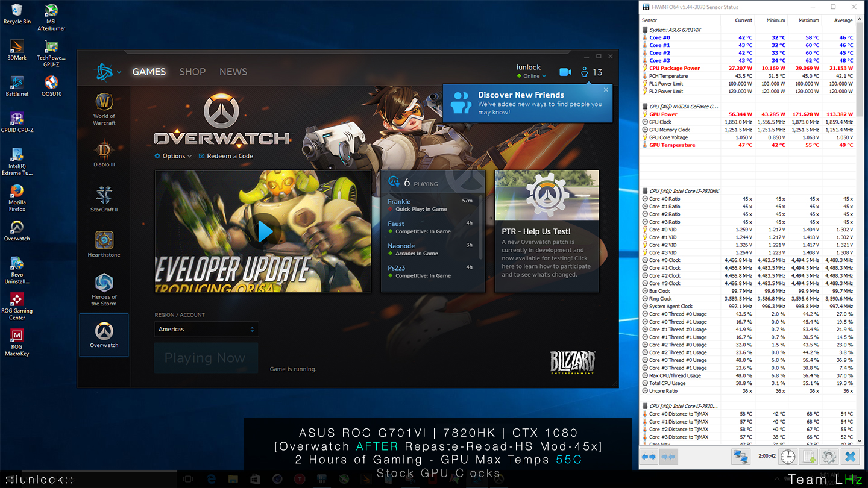Screen dimensions: 868x488
Task: Click the OOSU10 desktop icon
Action: (x=51, y=86)
